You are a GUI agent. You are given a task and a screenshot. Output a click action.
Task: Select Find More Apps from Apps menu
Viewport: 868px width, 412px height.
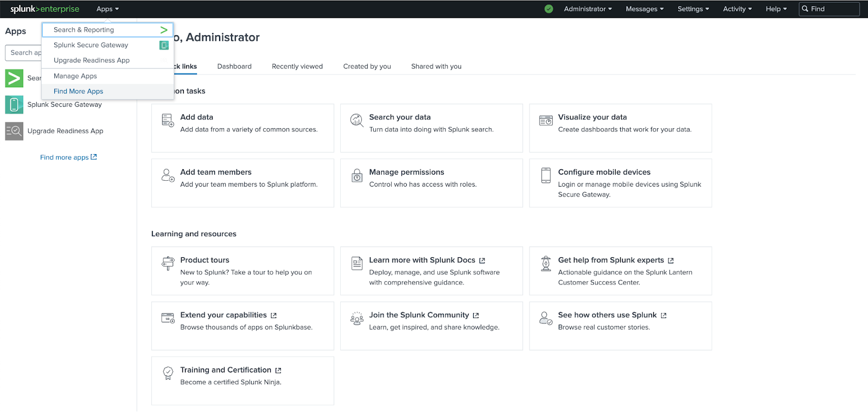[x=78, y=91]
